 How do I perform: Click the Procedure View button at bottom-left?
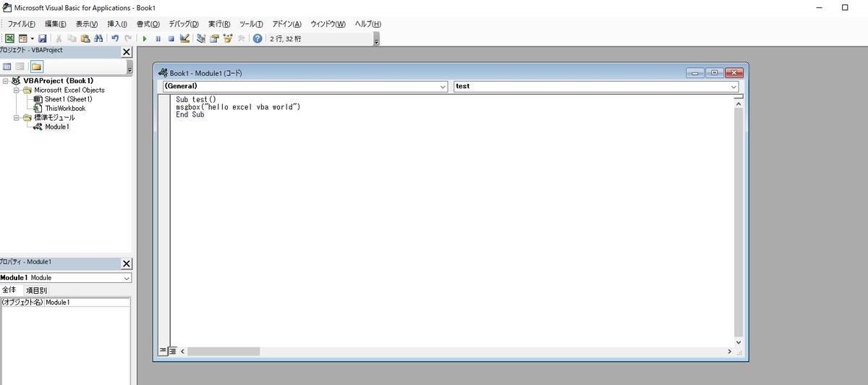coord(162,351)
